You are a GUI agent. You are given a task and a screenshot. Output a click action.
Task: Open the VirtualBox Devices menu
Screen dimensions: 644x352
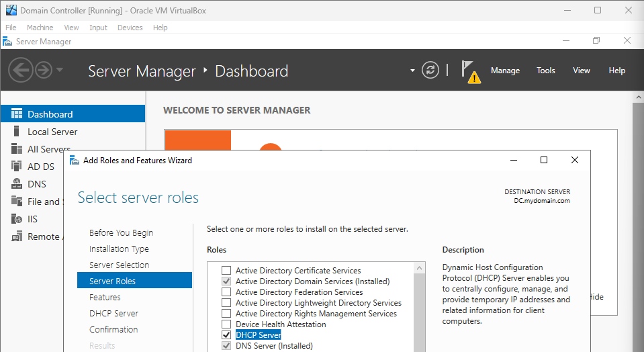[130, 28]
